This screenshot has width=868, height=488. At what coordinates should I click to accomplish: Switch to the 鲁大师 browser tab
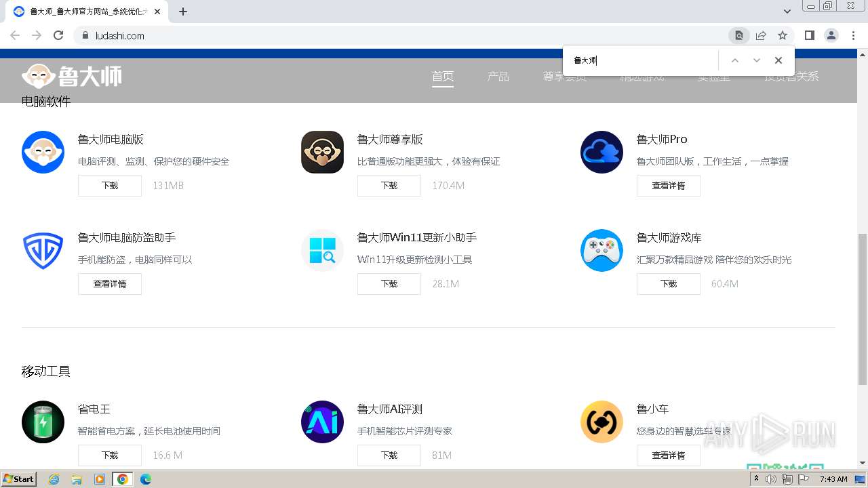tap(87, 12)
